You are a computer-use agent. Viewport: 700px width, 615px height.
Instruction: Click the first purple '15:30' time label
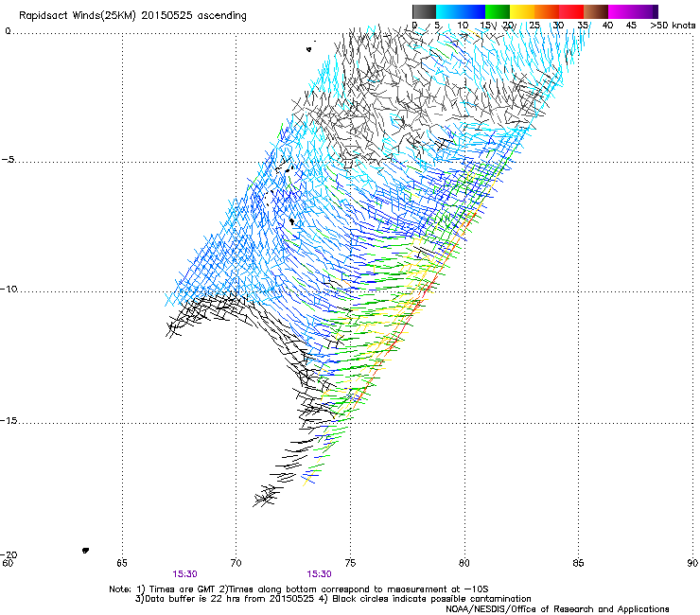[x=184, y=574]
